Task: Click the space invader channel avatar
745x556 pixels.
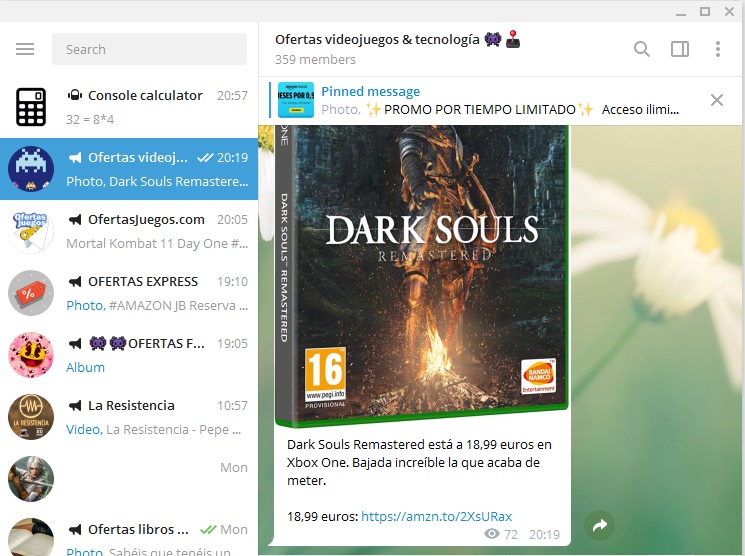Action: click(x=31, y=169)
